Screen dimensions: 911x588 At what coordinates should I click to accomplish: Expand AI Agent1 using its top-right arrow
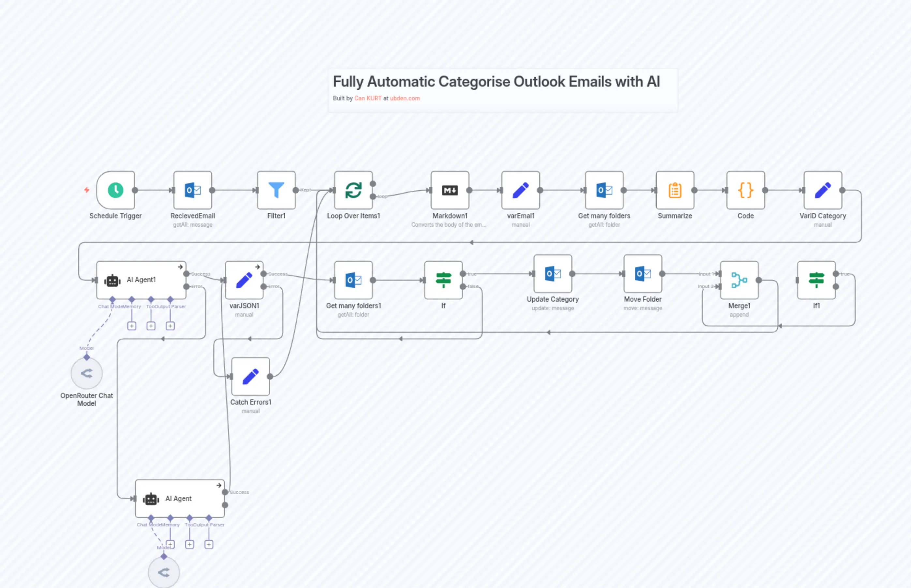(180, 267)
